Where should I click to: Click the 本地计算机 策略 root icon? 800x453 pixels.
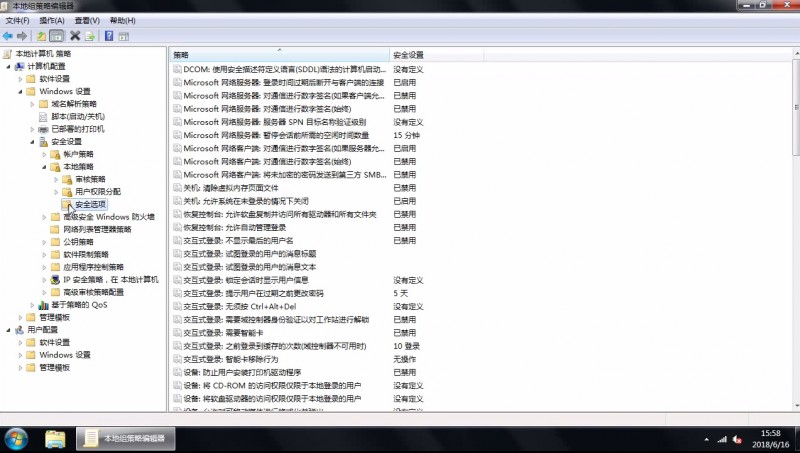point(7,54)
